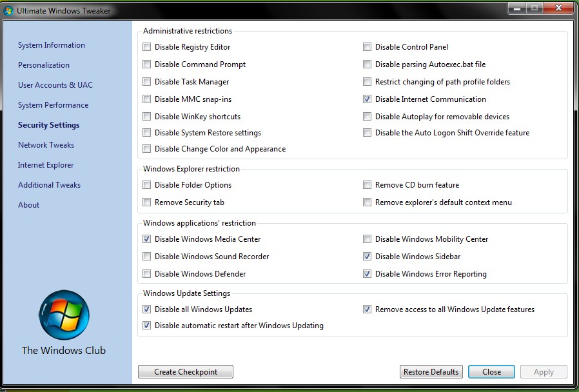579x392 pixels.
Task: Tick Disable Command Prompt option
Action: (x=146, y=64)
